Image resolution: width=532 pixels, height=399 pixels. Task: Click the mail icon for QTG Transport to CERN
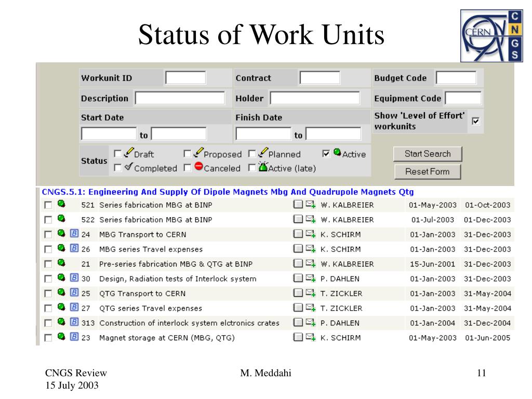311,293
